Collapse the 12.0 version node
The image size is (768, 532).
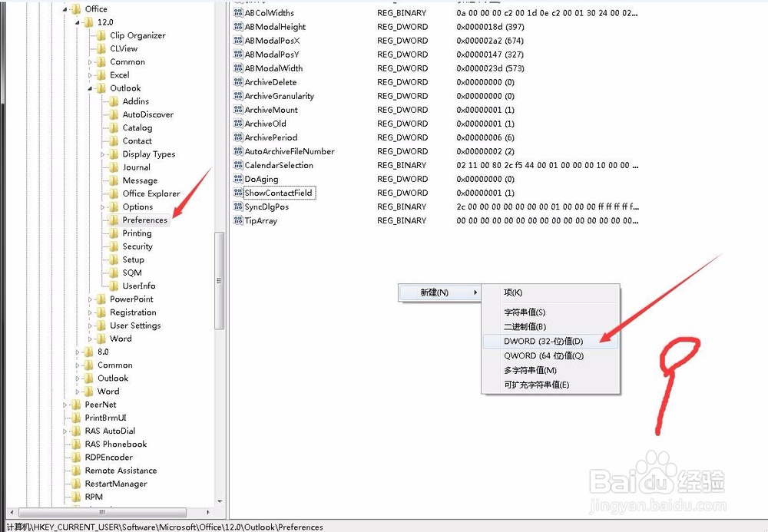pos(78,22)
